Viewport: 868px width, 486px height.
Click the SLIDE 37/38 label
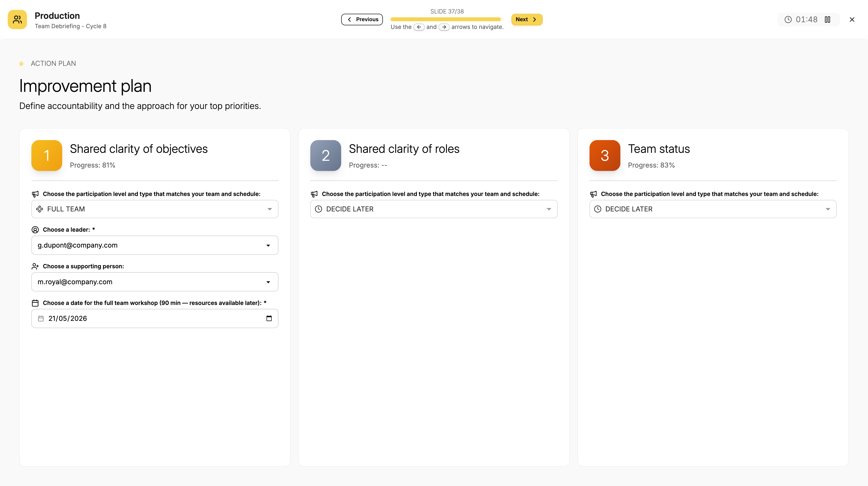pyautogui.click(x=447, y=12)
